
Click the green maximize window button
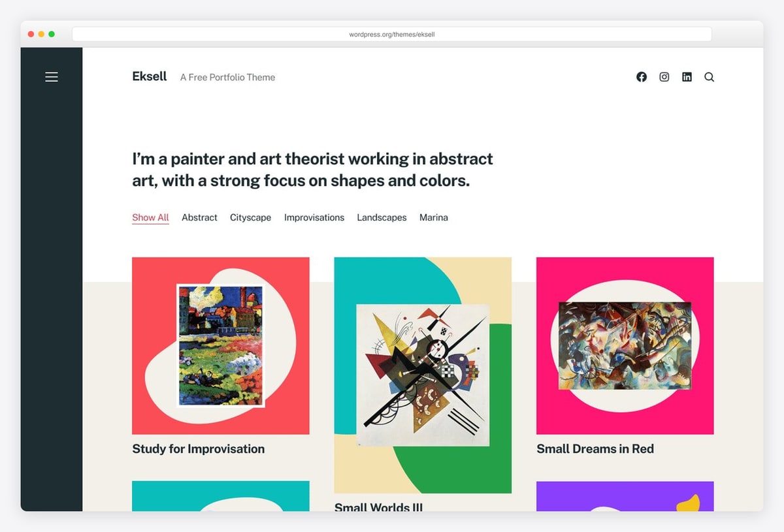coord(52,34)
